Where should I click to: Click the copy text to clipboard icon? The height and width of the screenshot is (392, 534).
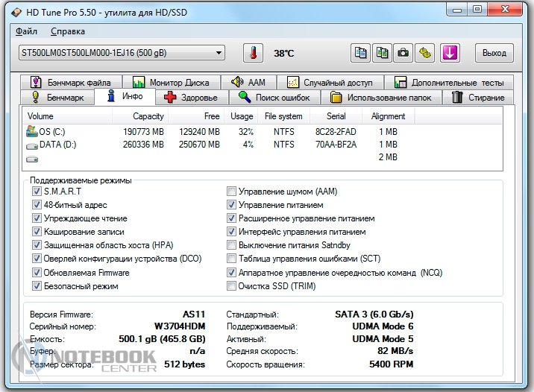[x=361, y=53]
